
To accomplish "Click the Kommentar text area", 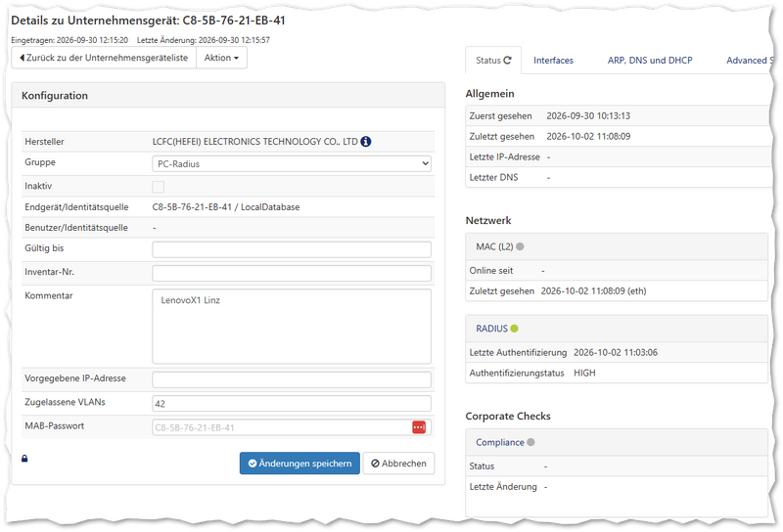I will point(292,327).
